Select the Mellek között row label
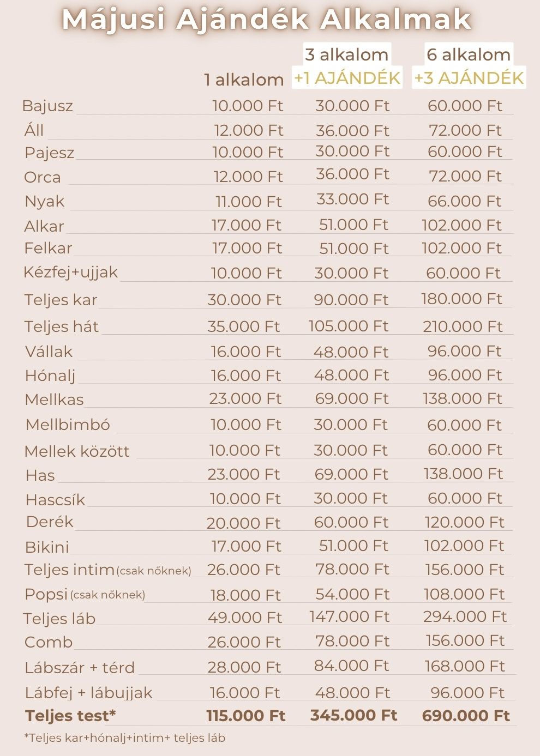 77,451
